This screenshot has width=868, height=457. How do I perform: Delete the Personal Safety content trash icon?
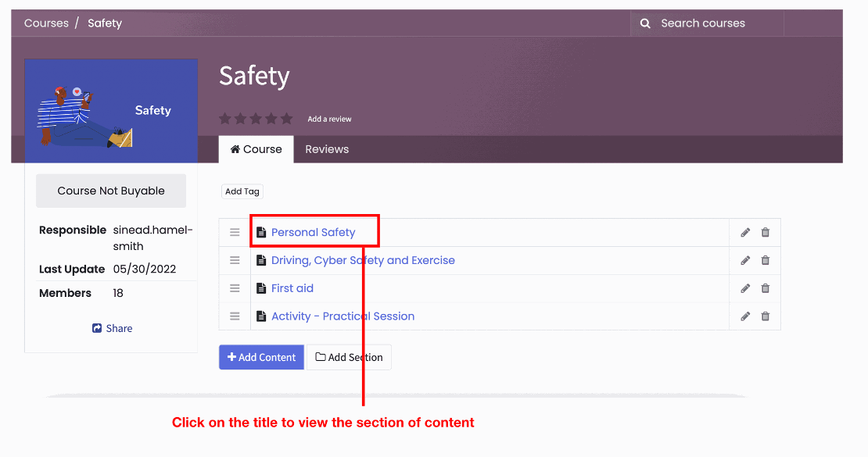[766, 232]
